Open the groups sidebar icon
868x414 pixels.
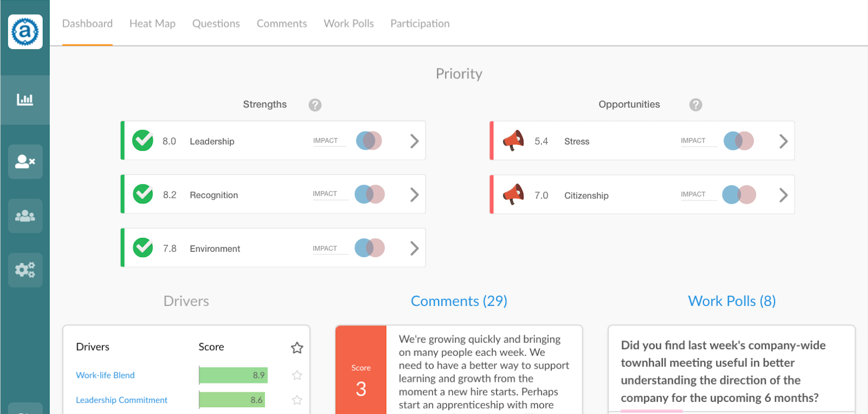pos(25,216)
